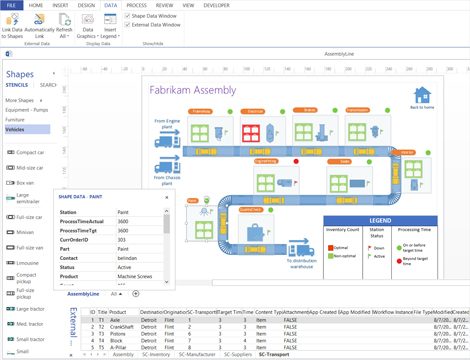Click the Insert Legend icon

click(x=110, y=19)
